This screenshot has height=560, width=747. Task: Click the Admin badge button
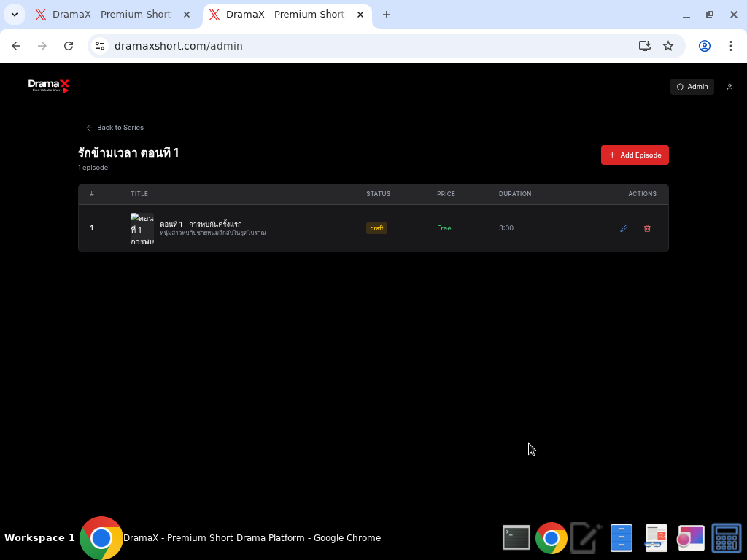(x=692, y=87)
